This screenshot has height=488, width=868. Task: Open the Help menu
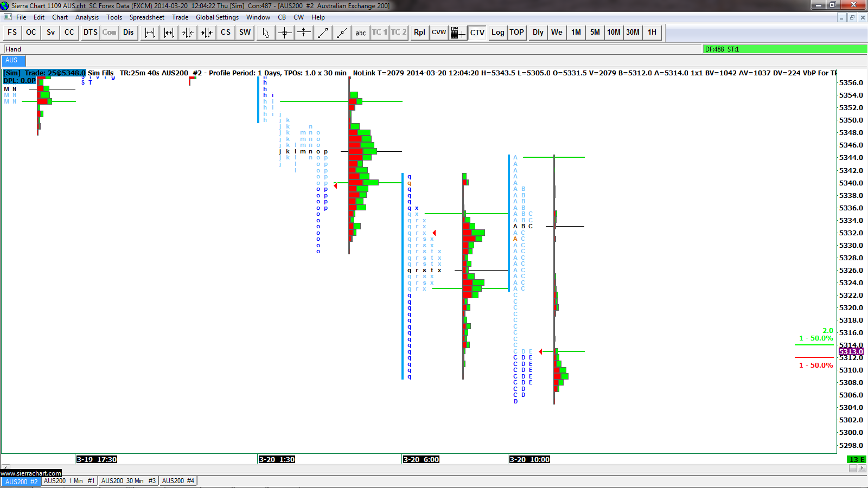(318, 17)
